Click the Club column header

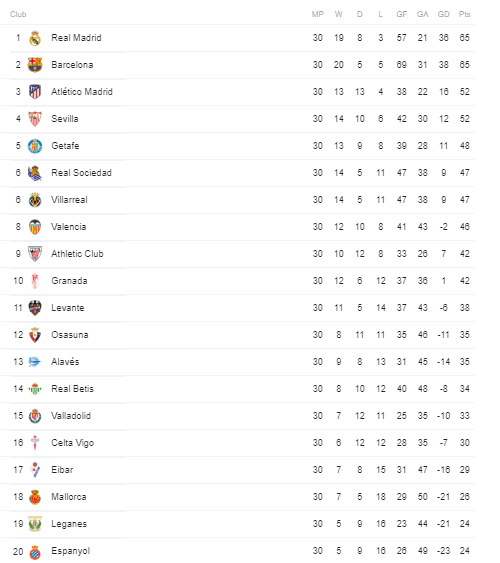click(x=18, y=14)
